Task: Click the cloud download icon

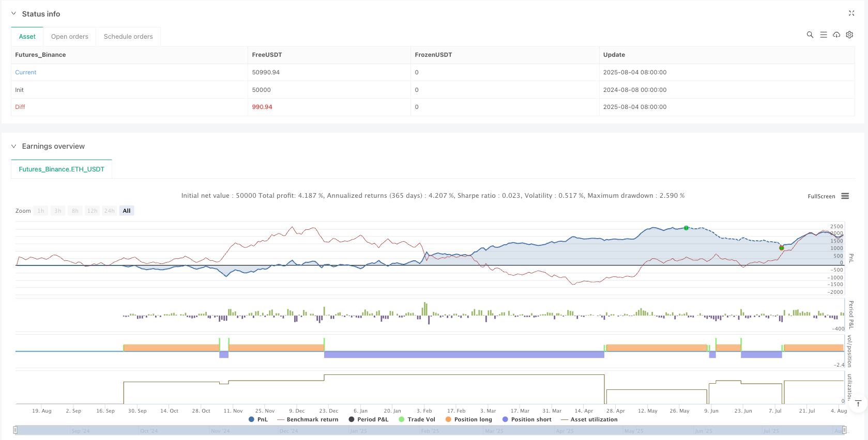Action: [x=836, y=35]
